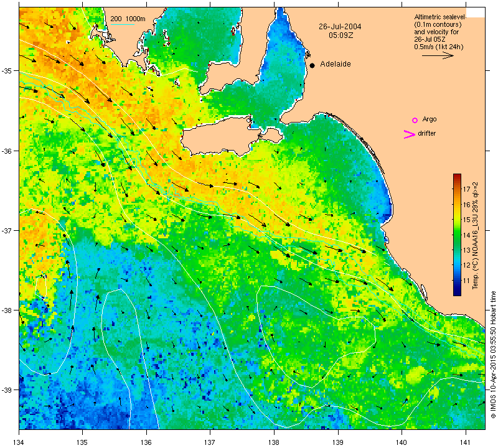
Task: Click the temperature color bar
Action: click(x=457, y=235)
